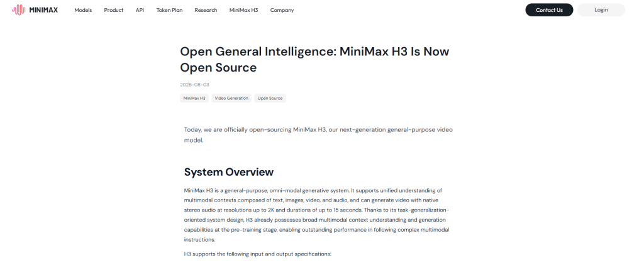Open the Token Plan page
The image size is (644, 265).
169,10
